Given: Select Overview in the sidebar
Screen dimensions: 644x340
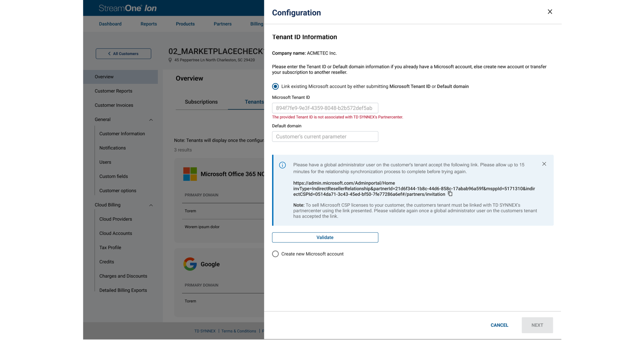Looking at the screenshot, I should point(120,77).
